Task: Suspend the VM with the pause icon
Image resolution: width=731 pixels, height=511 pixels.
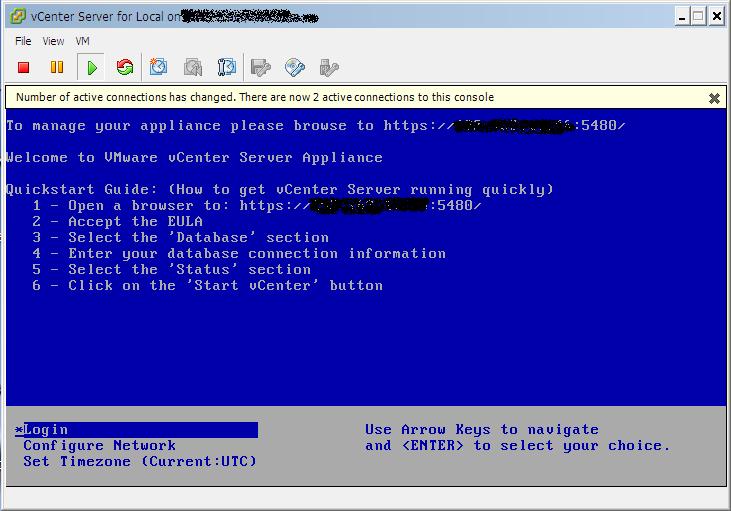Action: pyautogui.click(x=57, y=68)
